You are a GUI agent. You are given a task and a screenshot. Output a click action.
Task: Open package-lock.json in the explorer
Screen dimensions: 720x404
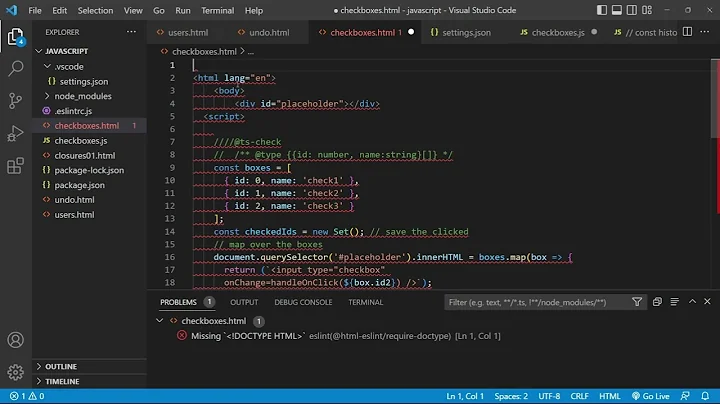pyautogui.click(x=89, y=170)
